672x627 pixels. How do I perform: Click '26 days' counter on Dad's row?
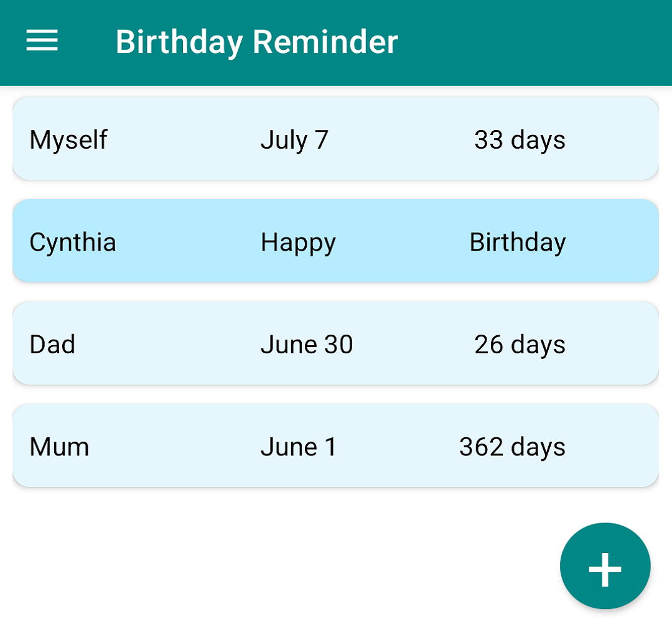[x=520, y=344]
